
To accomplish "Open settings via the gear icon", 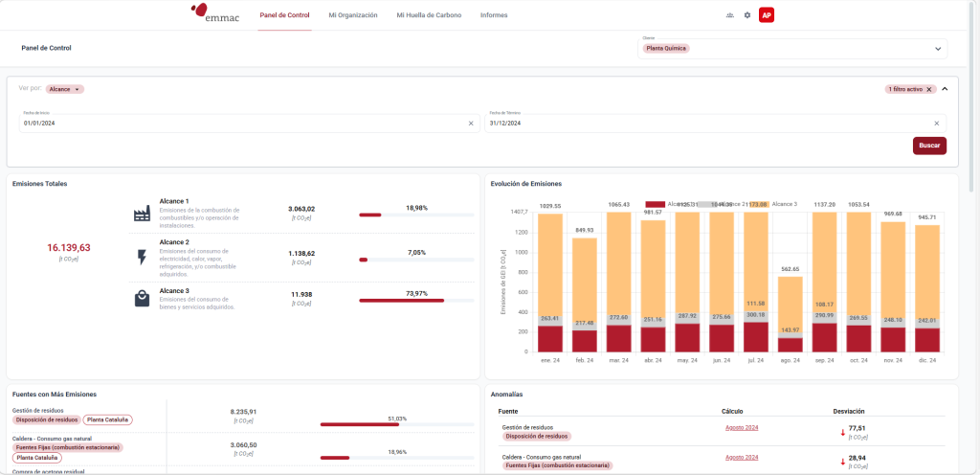I will (747, 15).
